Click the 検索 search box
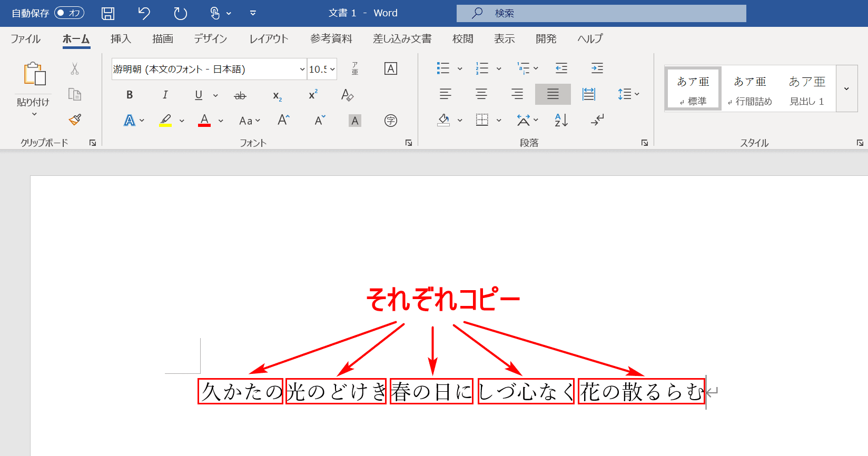The image size is (868, 456). (x=601, y=13)
